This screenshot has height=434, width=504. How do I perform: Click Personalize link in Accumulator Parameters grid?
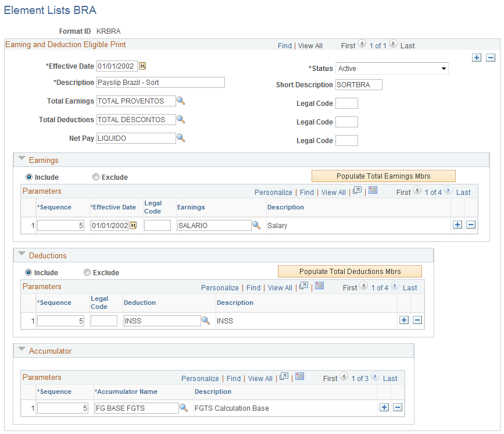click(x=200, y=379)
